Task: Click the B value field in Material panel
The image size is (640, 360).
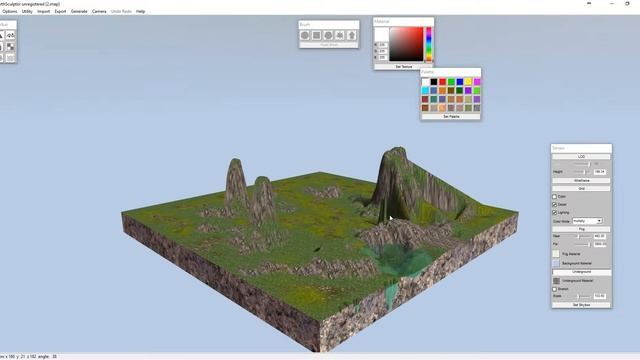Action: point(382,58)
